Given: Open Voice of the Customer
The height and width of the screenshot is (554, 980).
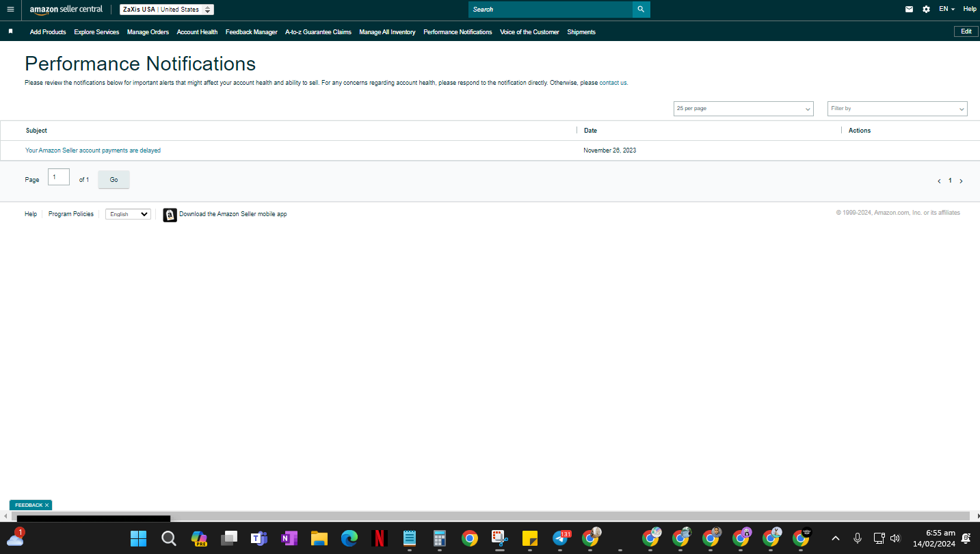Looking at the screenshot, I should [x=529, y=32].
